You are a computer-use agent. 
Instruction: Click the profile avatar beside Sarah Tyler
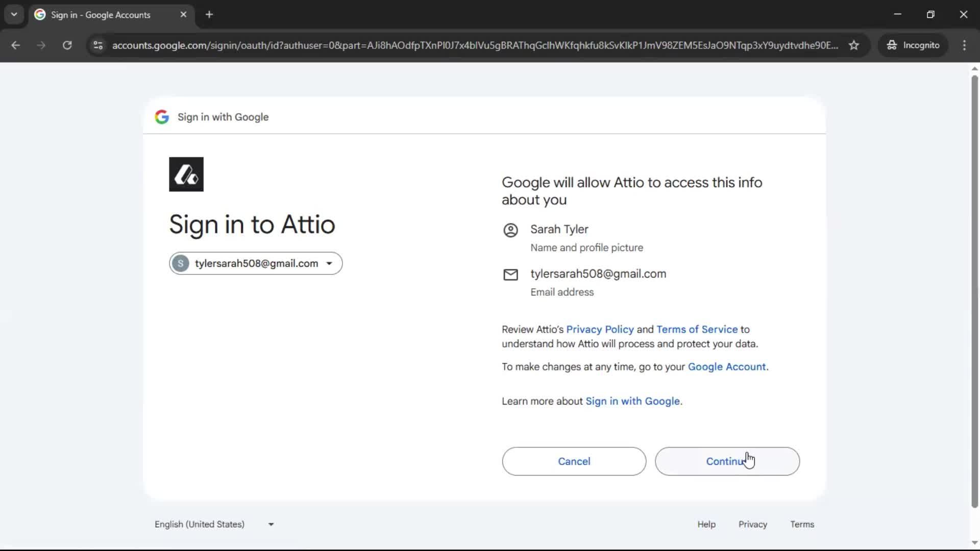pos(510,231)
